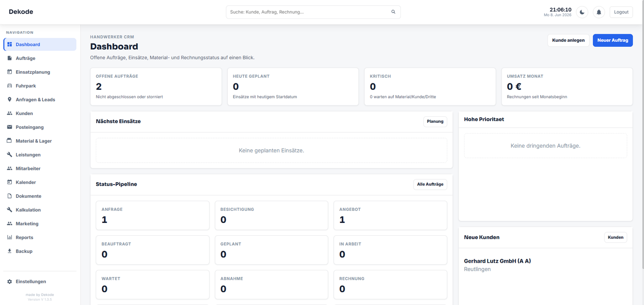Click the Fuhrpark vehicle icon
This screenshot has width=644, height=305.
10,86
